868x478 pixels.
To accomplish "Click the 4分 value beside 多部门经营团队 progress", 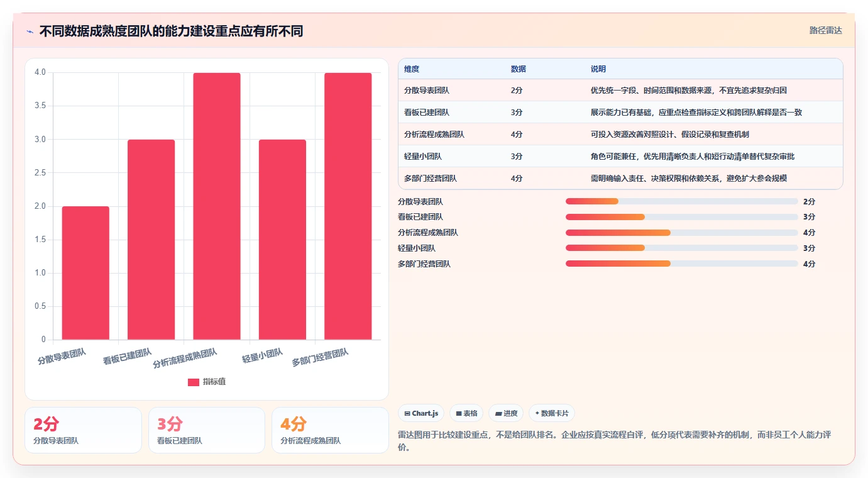I will pos(809,264).
